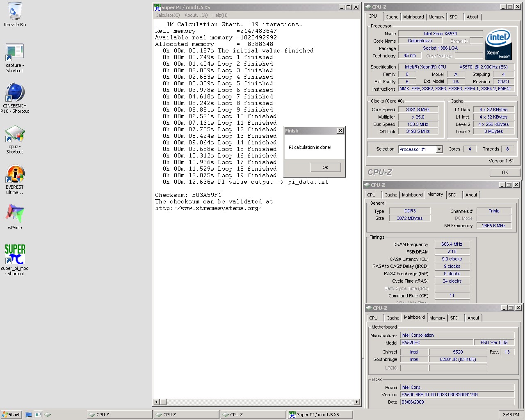Viewport: 525px width, 420px height.
Task: Select CPU tab in Mainboard CPU-Z window
Action: [x=373, y=318]
